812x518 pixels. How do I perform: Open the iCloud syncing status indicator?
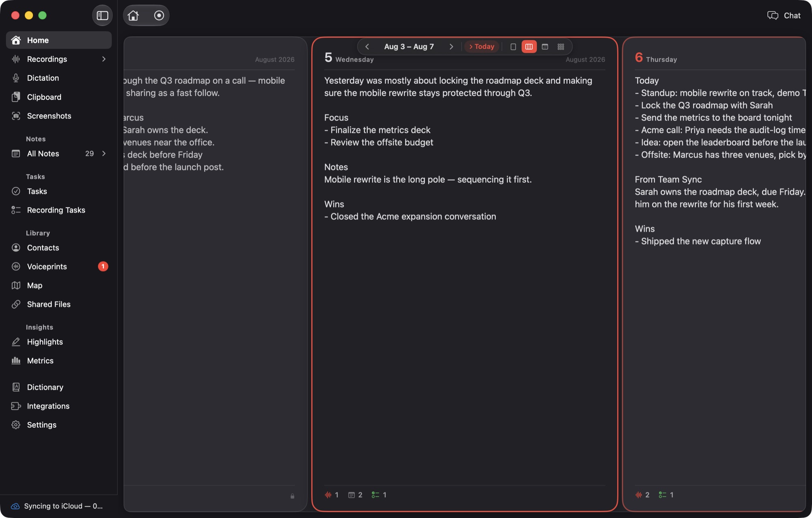(x=57, y=506)
